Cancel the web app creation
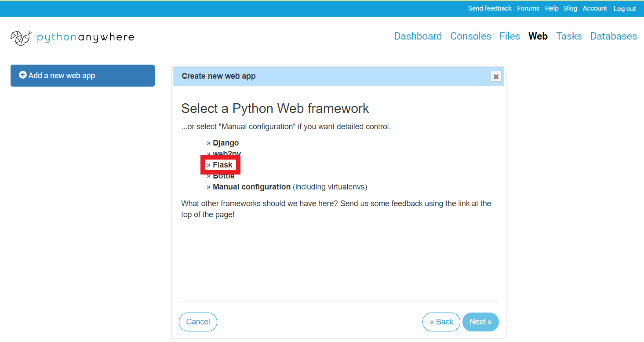 [198, 322]
